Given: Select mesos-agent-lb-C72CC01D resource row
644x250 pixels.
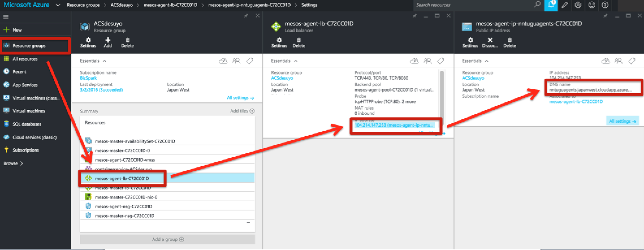Looking at the screenshot, I should click(167, 178).
